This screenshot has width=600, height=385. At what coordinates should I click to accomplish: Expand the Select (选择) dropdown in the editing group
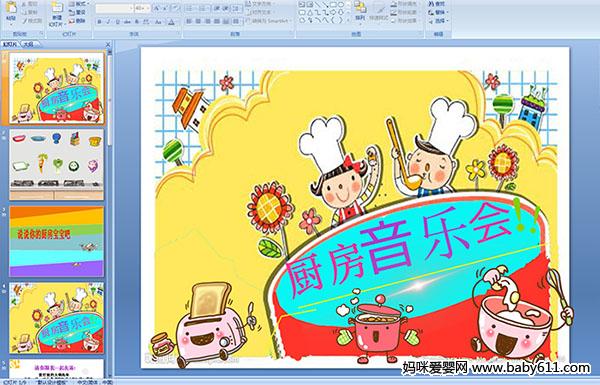439,21
